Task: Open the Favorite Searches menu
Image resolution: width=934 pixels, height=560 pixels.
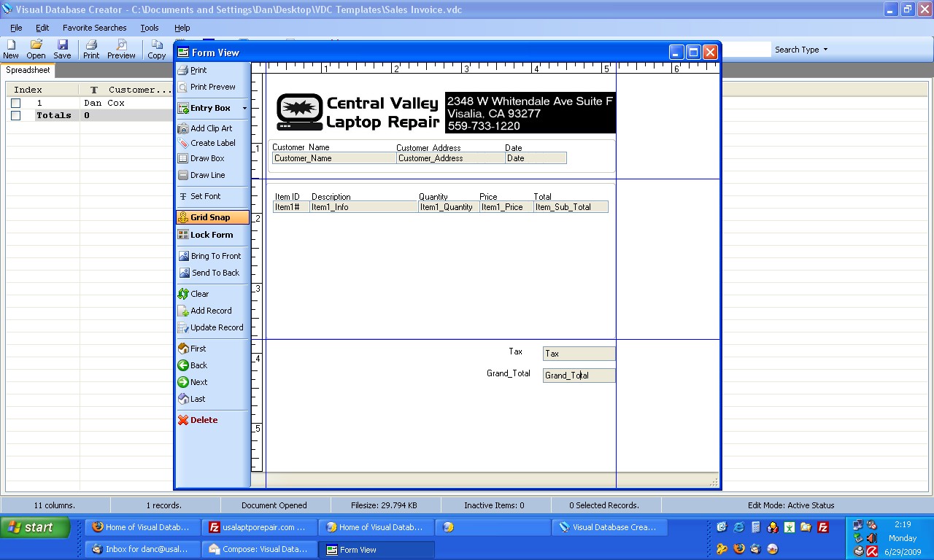Action: click(x=95, y=28)
